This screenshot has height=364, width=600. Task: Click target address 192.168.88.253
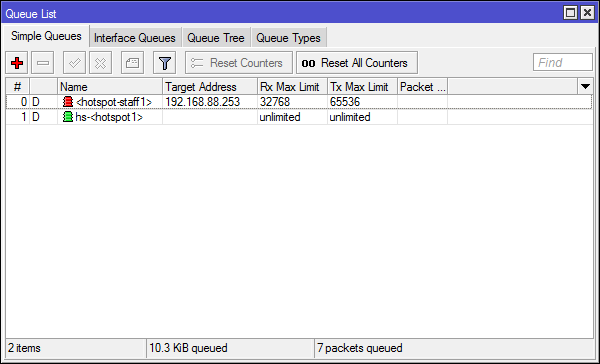point(202,102)
